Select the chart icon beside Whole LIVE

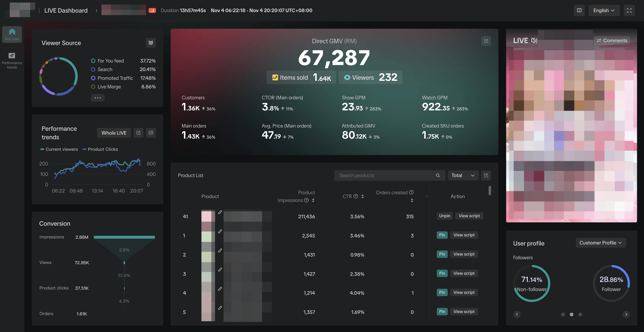point(151,133)
